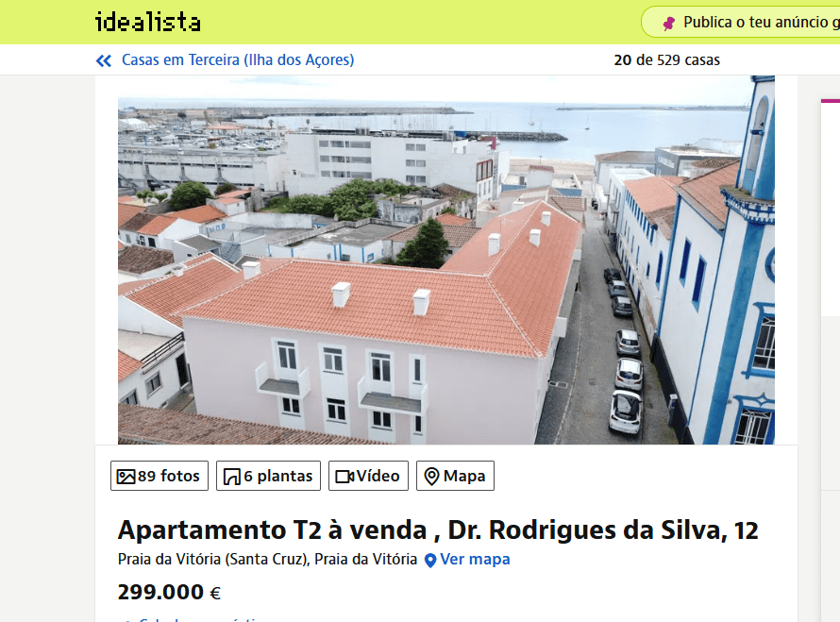Open the Publica o teu anúncio button
The image size is (840, 622).
741,22
